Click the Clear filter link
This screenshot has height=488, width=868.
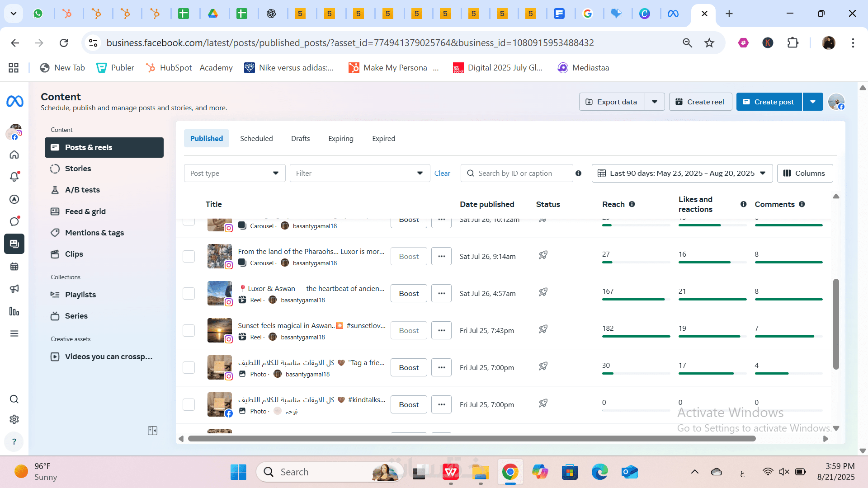[442, 173]
